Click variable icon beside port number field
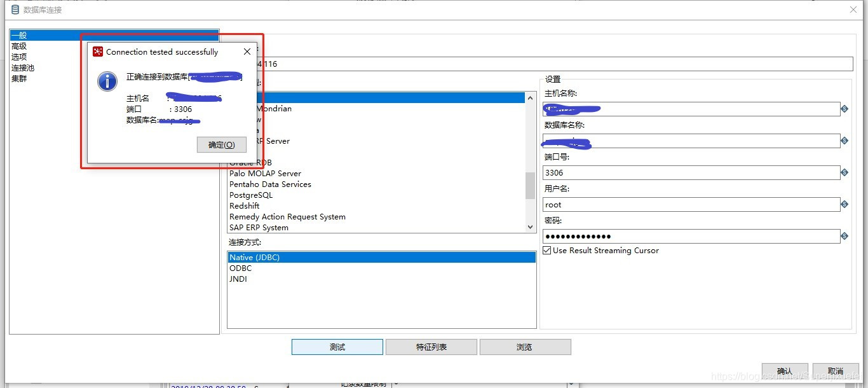Screen dimensions: 868x388 pos(844,172)
